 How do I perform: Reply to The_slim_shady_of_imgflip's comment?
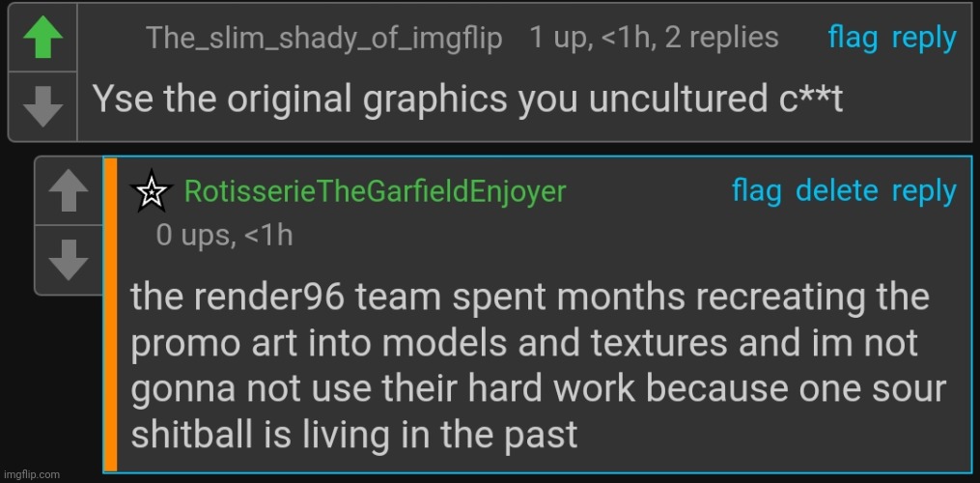(924, 39)
